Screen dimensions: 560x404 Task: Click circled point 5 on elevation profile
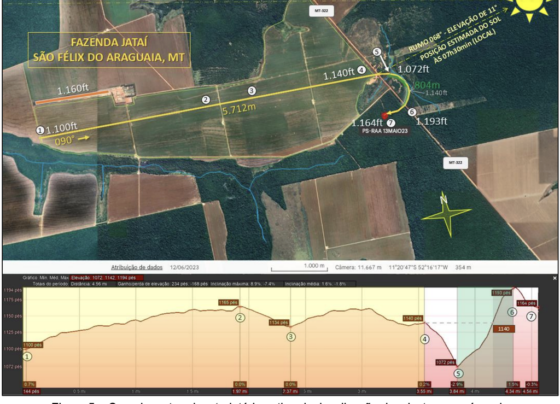tap(459, 373)
